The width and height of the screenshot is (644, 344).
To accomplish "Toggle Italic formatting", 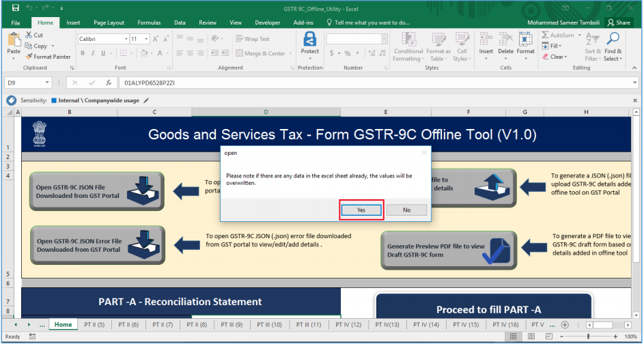I will click(x=93, y=53).
